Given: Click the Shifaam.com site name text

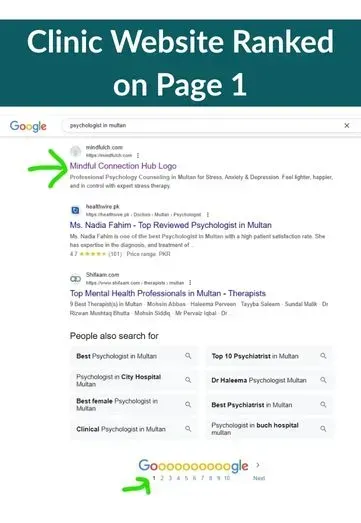Looking at the screenshot, I should pos(102,275).
